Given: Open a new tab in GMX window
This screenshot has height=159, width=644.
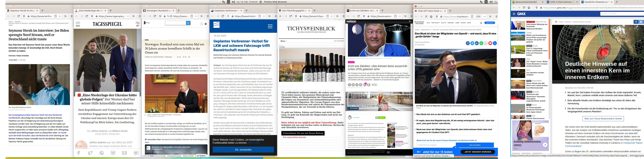Looking at the screenshot, I should point(617,2).
